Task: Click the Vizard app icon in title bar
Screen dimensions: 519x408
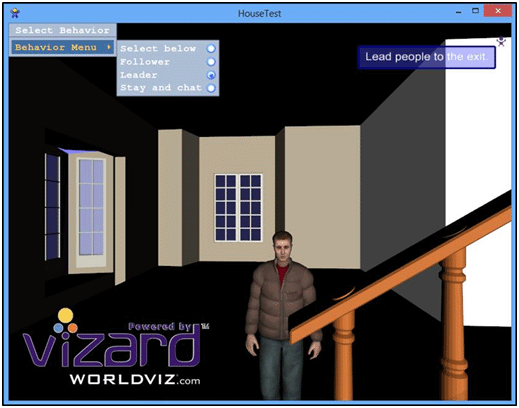Action: (15, 13)
